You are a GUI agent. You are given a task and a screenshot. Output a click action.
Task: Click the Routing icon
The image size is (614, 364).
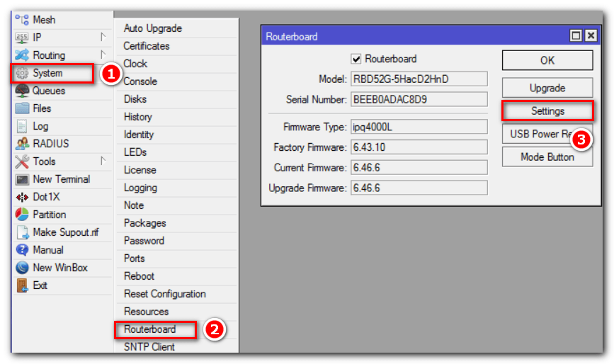click(x=22, y=55)
